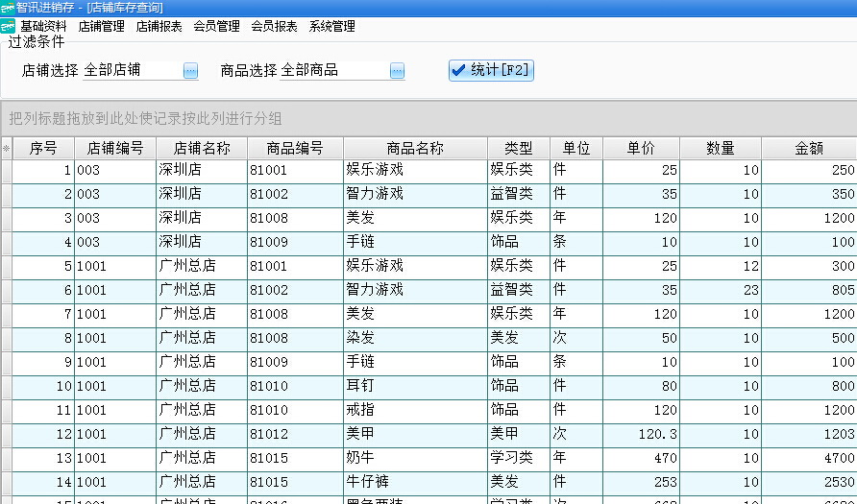
Task: Sort by the 单位 column header
Action: pos(576,148)
